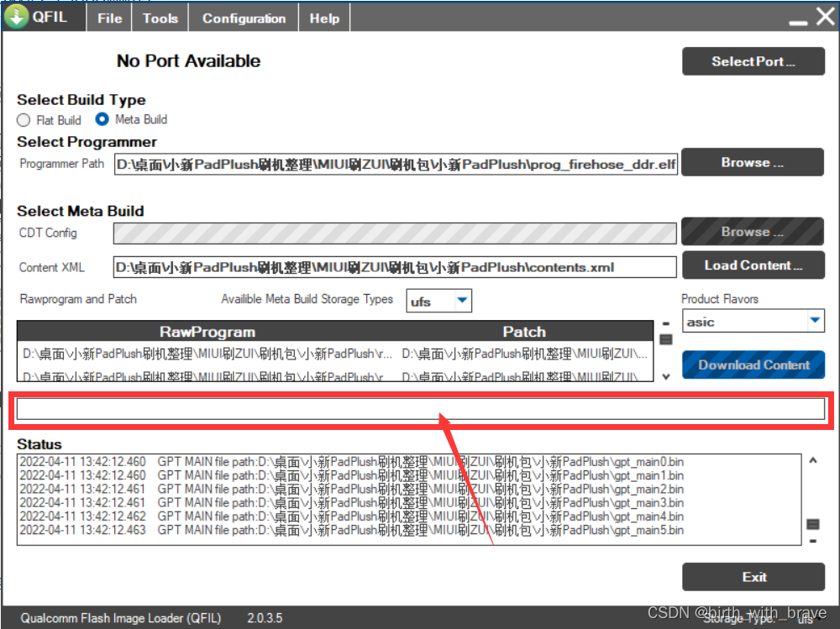Click the Load Content button
The height and width of the screenshot is (629, 840).
753,265
